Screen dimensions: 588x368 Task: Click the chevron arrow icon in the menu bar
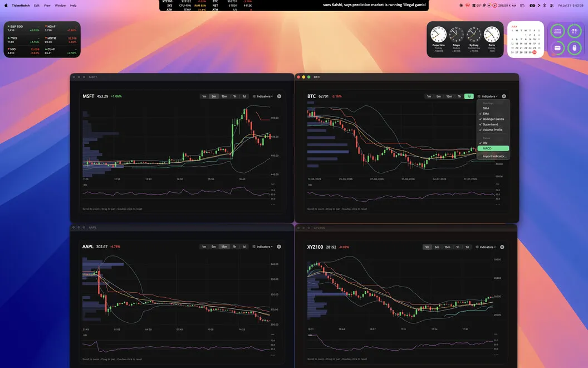539,5
